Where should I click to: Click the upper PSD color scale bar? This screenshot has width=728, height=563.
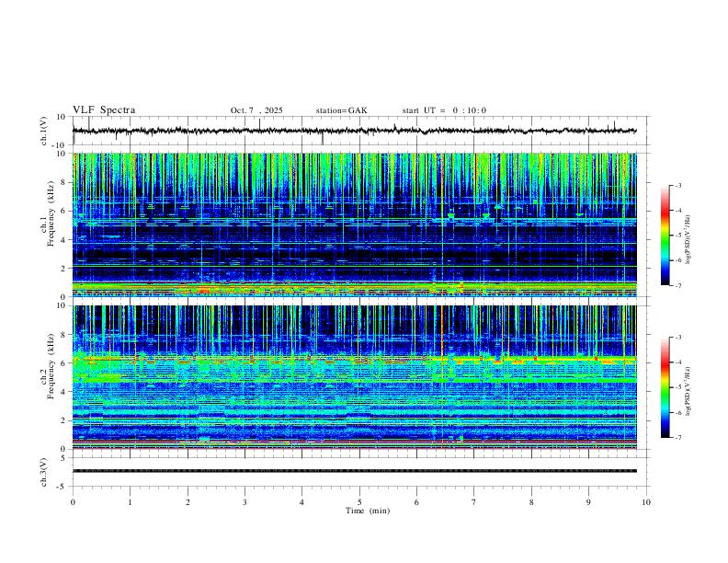click(665, 236)
